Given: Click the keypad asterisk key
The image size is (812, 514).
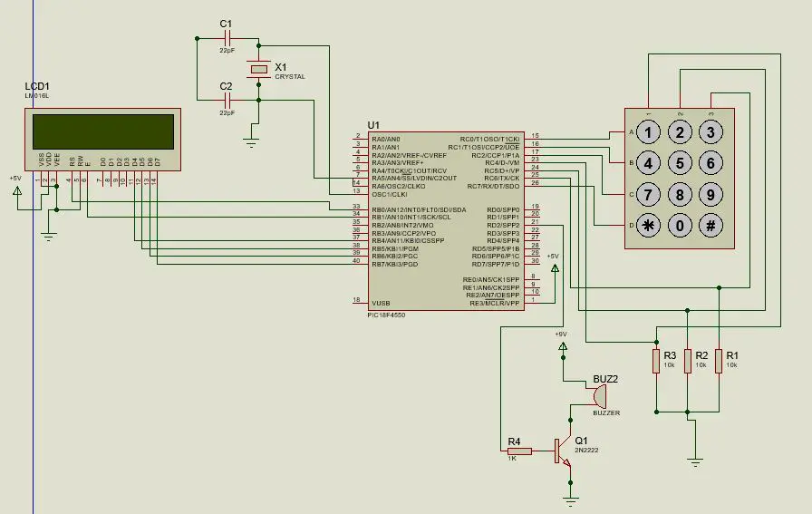Looking at the screenshot, I should point(648,226).
